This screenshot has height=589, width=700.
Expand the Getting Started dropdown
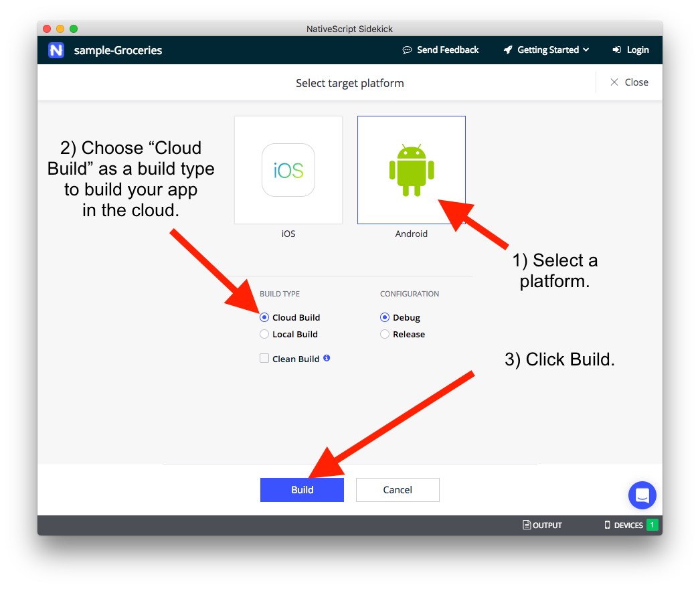click(x=547, y=50)
